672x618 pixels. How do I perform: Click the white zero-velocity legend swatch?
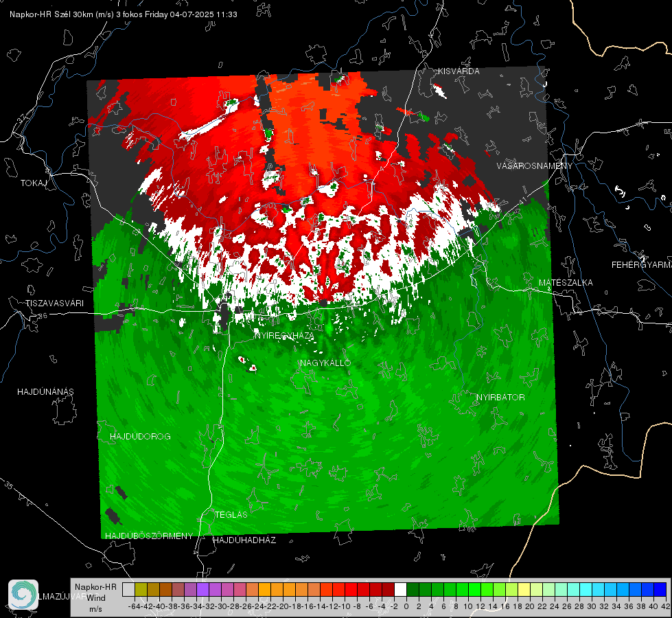400,589
